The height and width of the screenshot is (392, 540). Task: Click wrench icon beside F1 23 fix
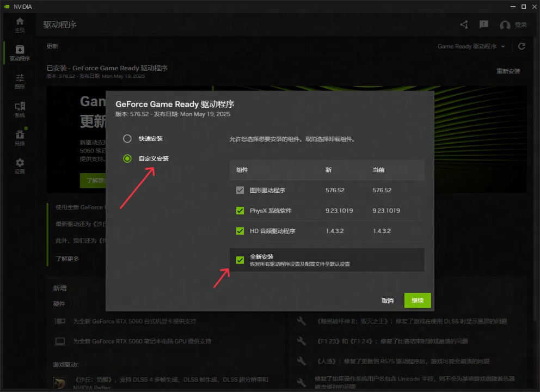302,341
